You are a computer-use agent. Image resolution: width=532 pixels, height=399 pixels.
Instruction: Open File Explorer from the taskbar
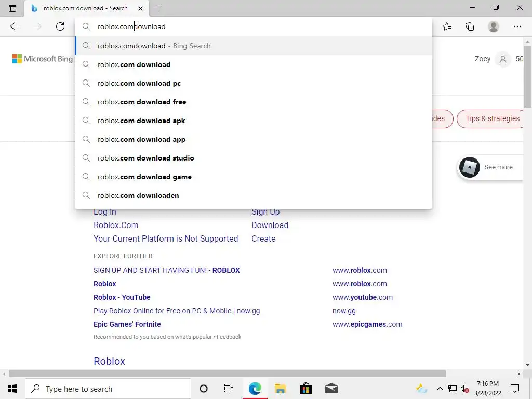coord(280,389)
